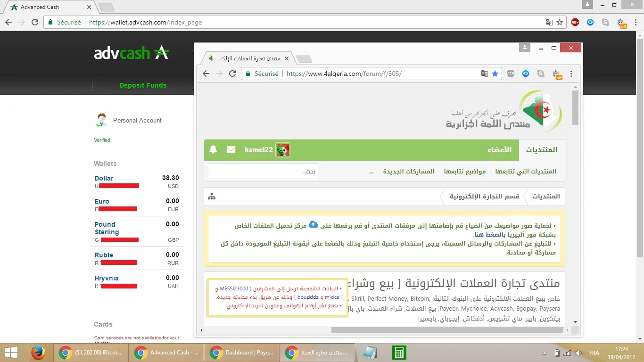Switch to the الأعضاء members tab
The width and height of the screenshot is (644, 362).
(499, 150)
